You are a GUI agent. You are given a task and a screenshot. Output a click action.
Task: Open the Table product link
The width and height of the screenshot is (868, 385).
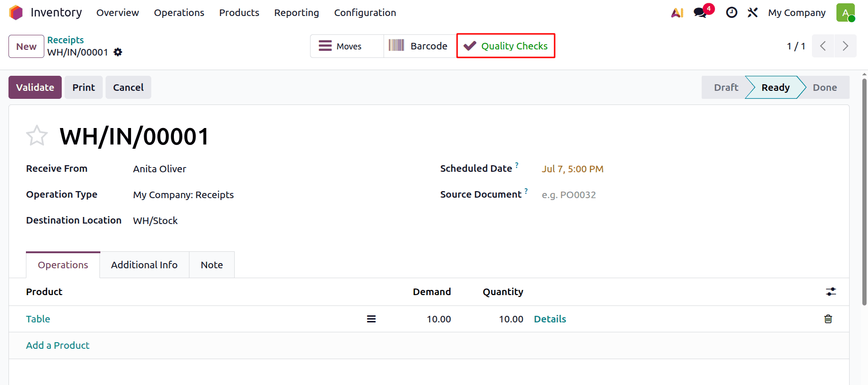pos(38,319)
